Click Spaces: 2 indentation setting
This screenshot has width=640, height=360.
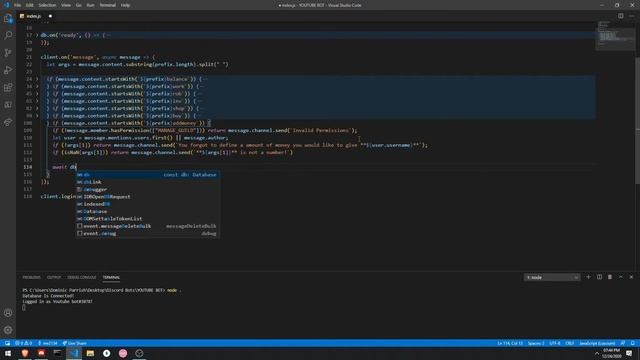536,343
